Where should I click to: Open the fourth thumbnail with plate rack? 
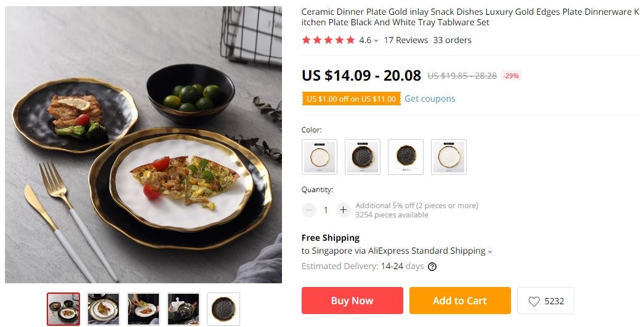point(183,309)
